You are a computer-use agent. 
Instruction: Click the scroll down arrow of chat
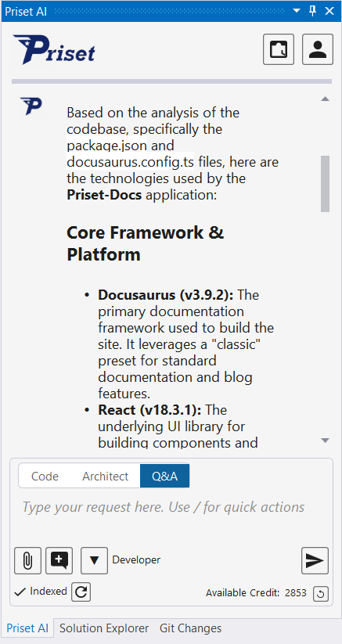[x=325, y=441]
